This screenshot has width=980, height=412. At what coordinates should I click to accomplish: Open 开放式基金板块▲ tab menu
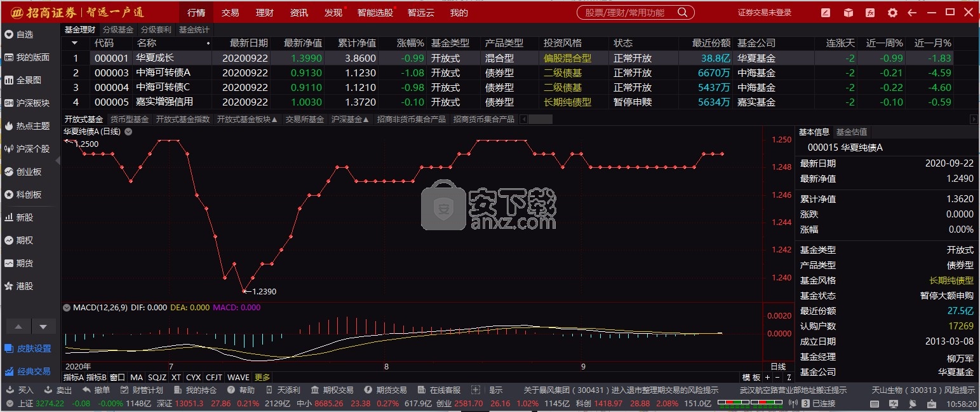pos(247,119)
